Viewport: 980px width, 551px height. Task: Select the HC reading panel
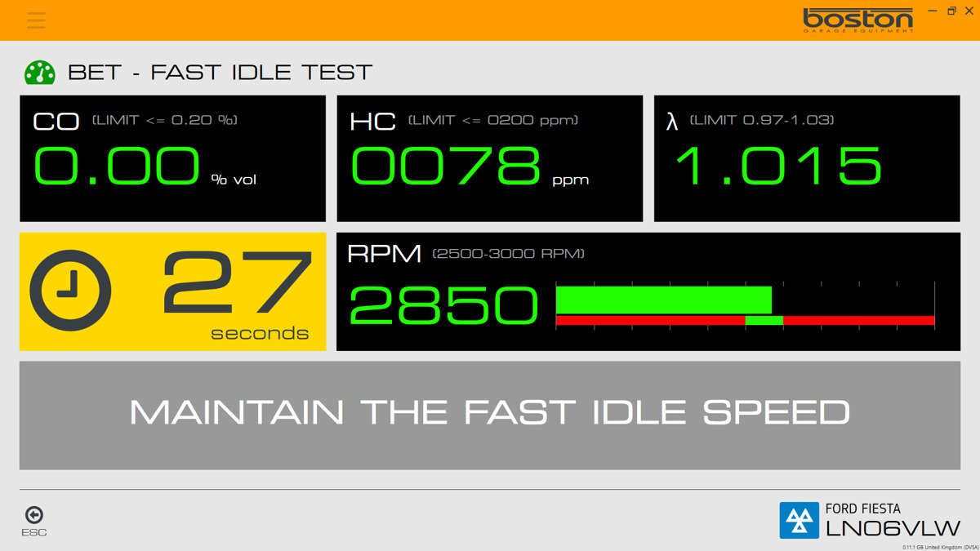click(x=489, y=158)
